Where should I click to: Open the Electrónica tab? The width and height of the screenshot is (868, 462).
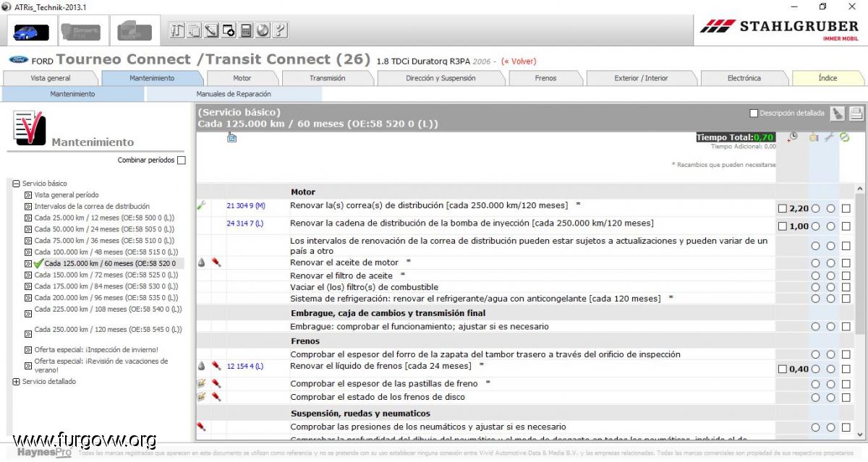744,78
